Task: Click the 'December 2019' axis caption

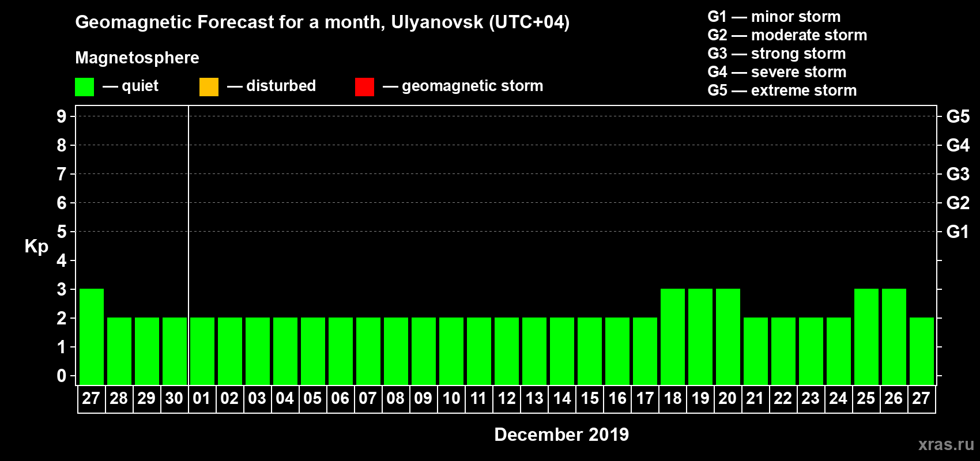Action: point(561,434)
